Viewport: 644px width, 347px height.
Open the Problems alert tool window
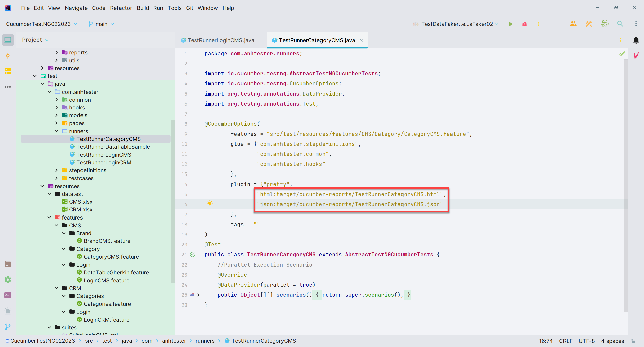point(8,311)
